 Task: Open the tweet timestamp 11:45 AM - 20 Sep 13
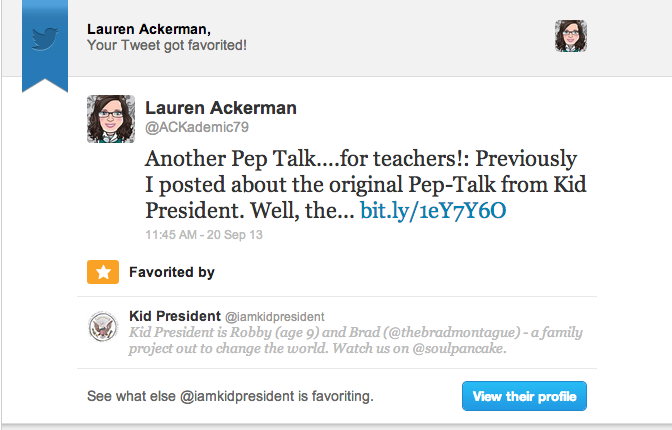click(x=205, y=235)
